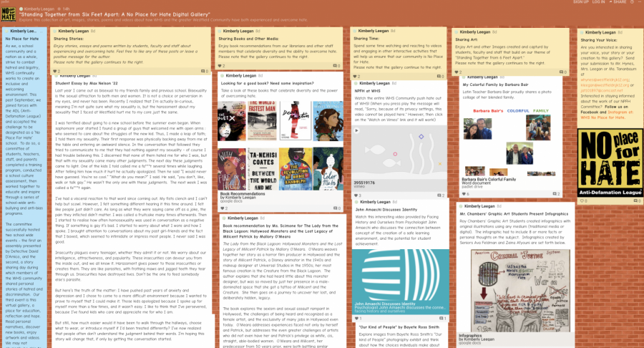Open Book Recommendations google docs attachment label
The height and width of the screenshot is (348, 644).
pyautogui.click(x=243, y=195)
